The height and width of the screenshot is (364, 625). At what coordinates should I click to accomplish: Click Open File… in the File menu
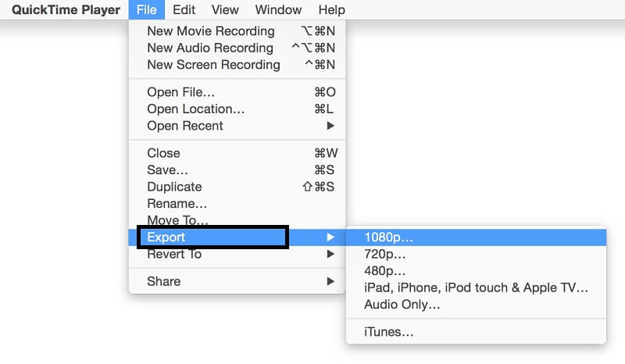[181, 92]
